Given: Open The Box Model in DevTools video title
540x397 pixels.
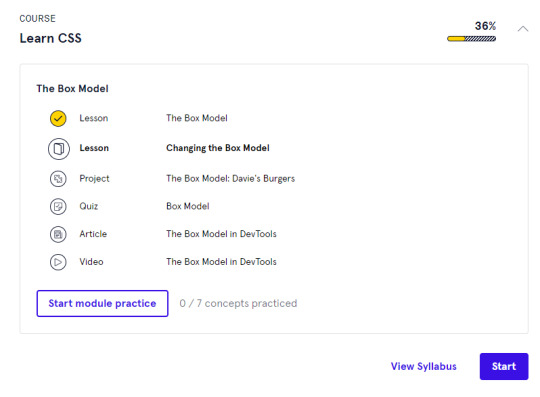Looking at the screenshot, I should (x=221, y=262).
